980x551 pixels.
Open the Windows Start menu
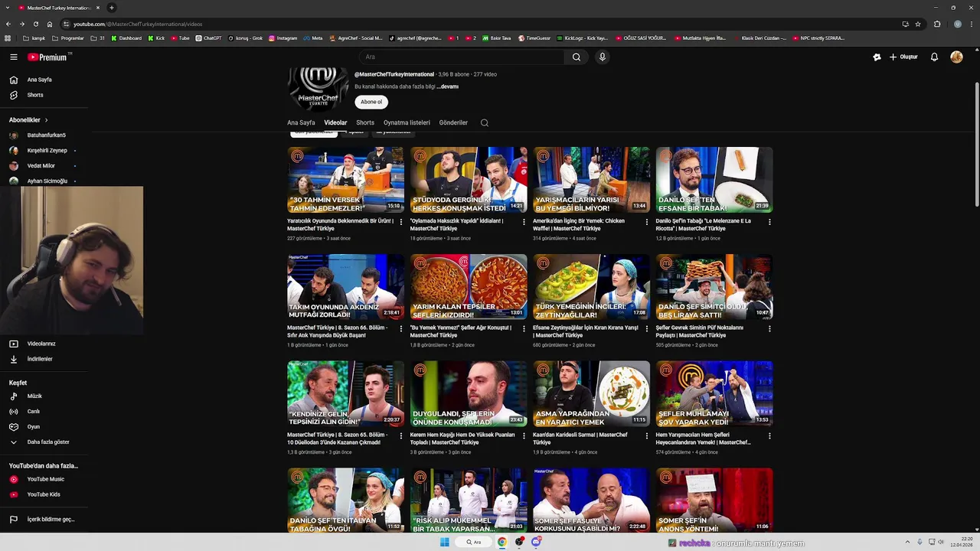coord(444,542)
